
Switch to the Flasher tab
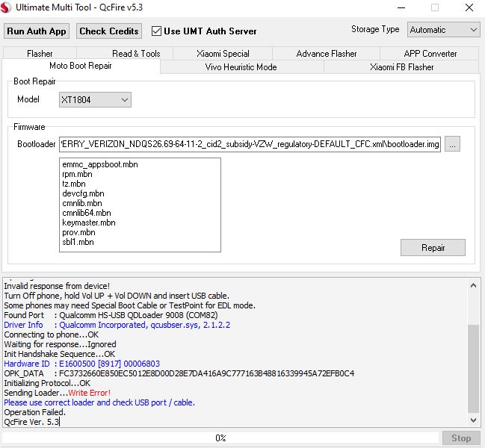pyautogui.click(x=40, y=54)
